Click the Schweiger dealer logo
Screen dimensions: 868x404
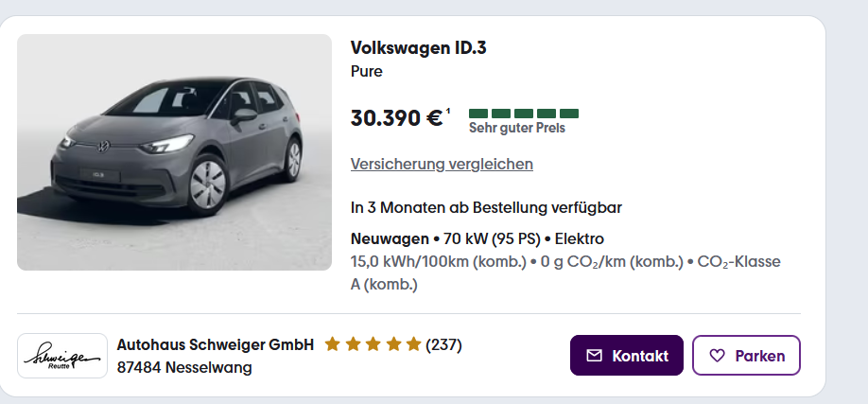(62, 356)
